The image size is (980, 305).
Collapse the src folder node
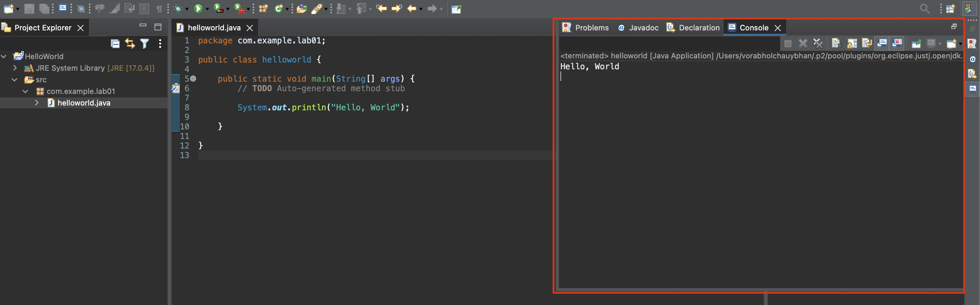click(14, 80)
